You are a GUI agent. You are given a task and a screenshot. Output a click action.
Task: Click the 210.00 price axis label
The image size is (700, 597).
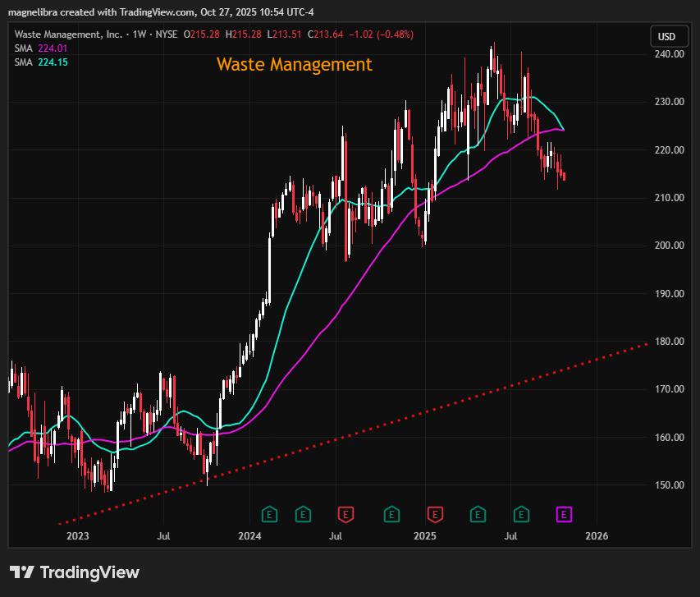(x=669, y=198)
